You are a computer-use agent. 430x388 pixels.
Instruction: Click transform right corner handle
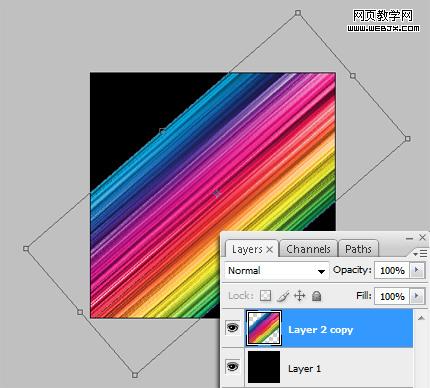point(407,139)
